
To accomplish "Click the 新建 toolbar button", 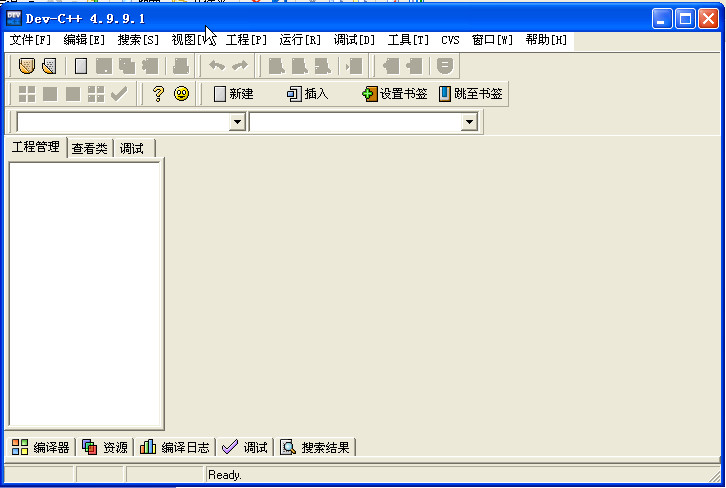I will (x=234, y=94).
